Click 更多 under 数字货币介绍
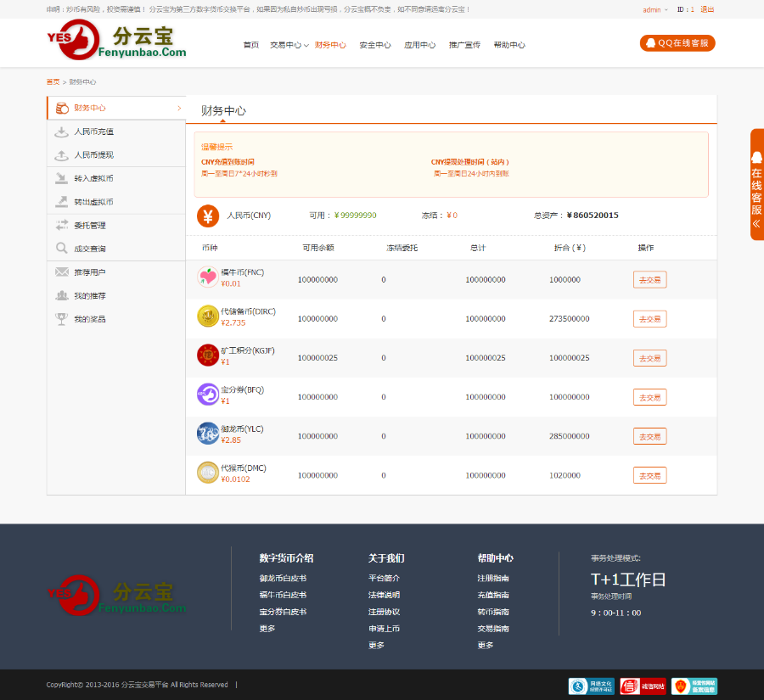Viewport: 764px width, 700px height. pyautogui.click(x=267, y=629)
